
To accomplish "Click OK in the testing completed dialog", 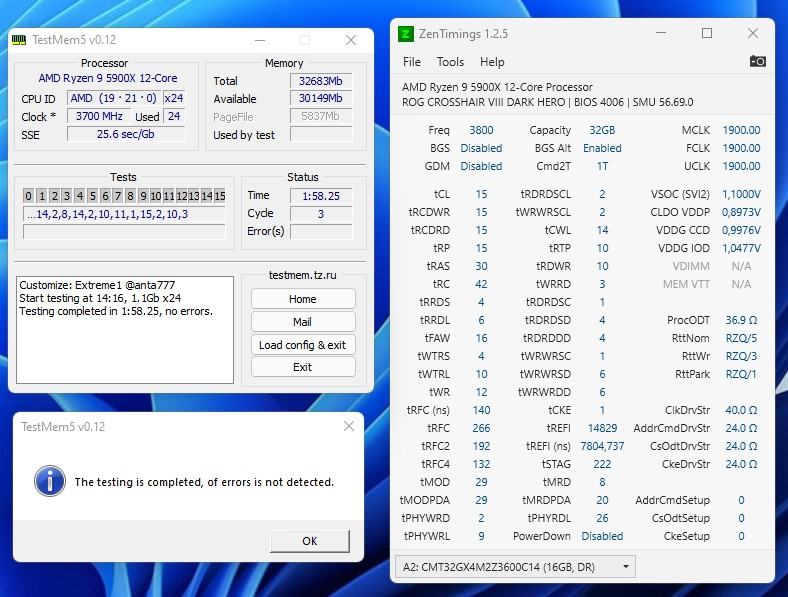I will (x=310, y=541).
